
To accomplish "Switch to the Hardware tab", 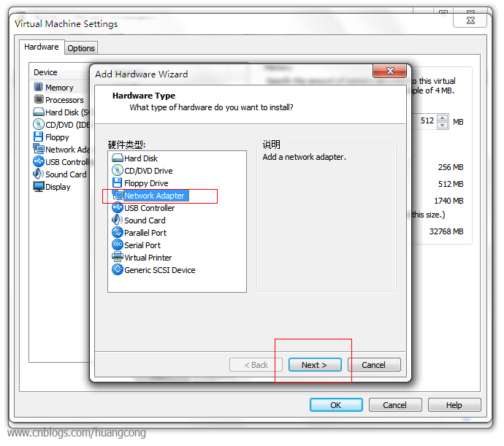I will 42,47.
